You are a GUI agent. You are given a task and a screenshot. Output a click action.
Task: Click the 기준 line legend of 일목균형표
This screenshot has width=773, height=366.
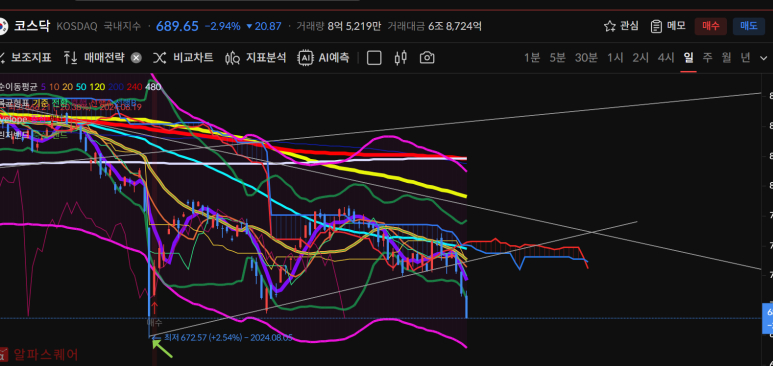point(40,103)
